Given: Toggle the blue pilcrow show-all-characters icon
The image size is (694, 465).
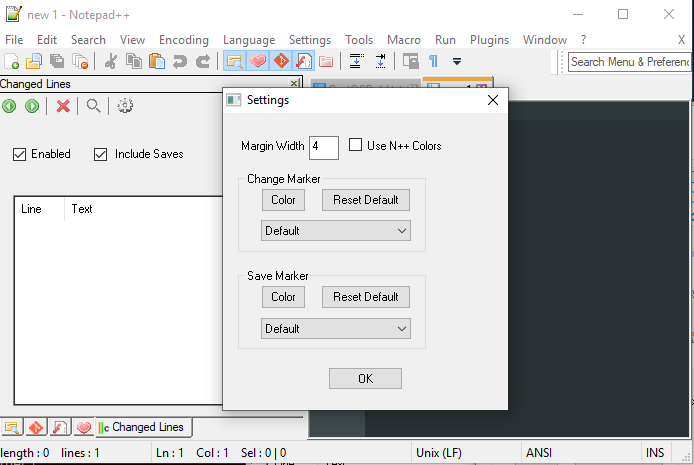Looking at the screenshot, I should pos(433,61).
